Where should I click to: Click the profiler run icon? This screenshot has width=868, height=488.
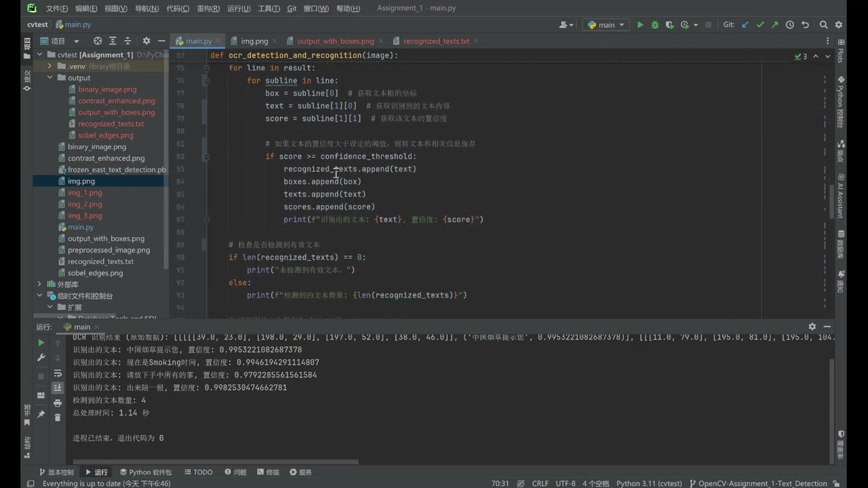point(684,24)
